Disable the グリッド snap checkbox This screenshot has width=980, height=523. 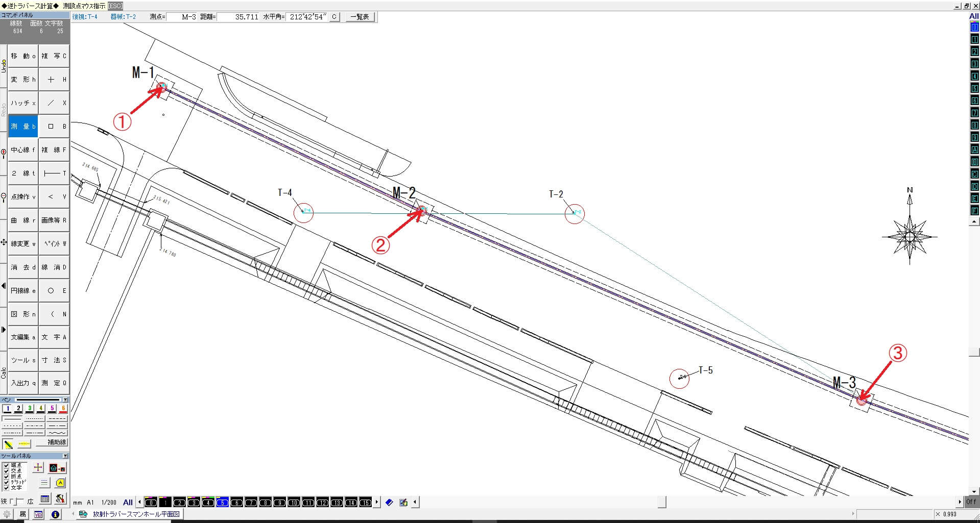pyautogui.click(x=6, y=482)
